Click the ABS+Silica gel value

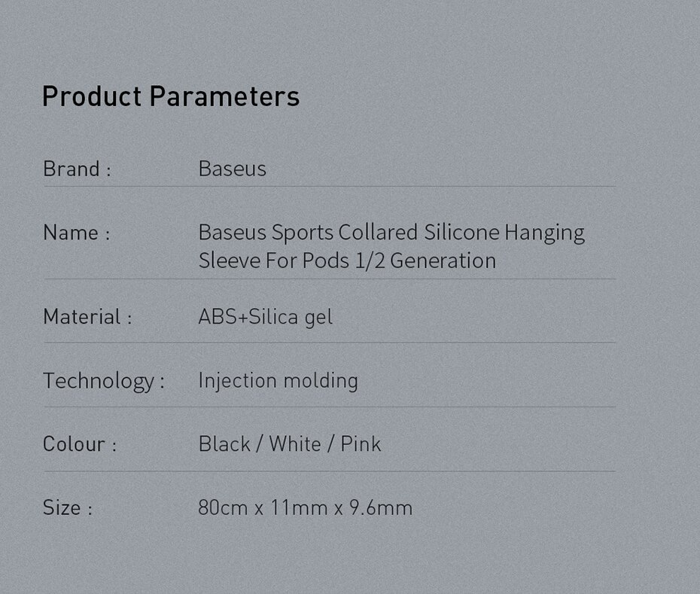coord(265,316)
